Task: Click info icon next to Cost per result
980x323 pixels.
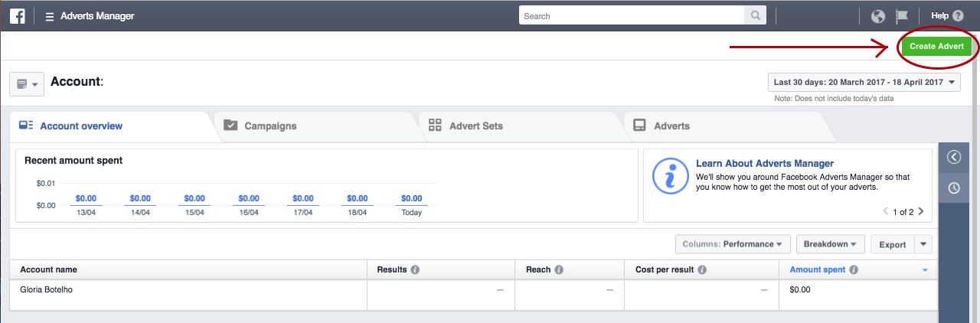Action: pyautogui.click(x=702, y=269)
